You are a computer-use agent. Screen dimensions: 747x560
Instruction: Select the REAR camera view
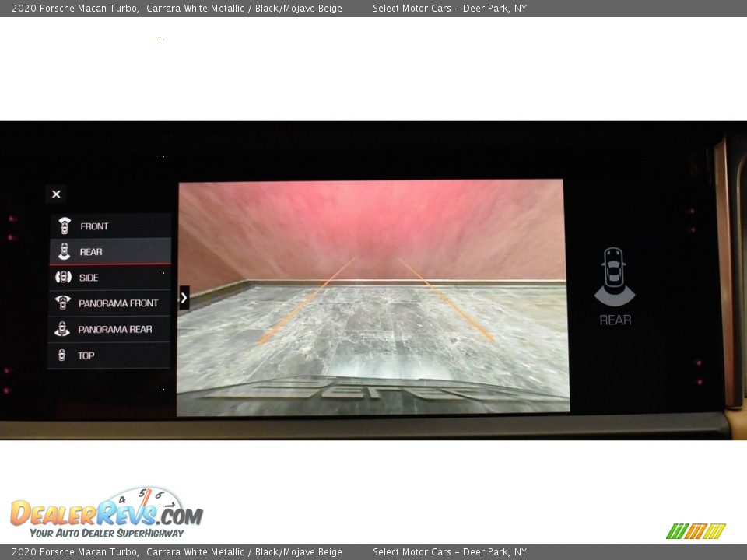tap(110, 251)
